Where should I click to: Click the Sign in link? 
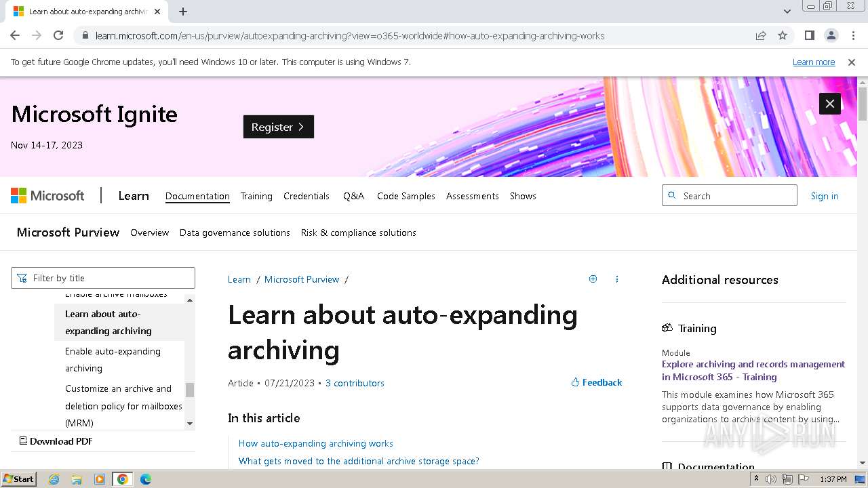(x=825, y=196)
